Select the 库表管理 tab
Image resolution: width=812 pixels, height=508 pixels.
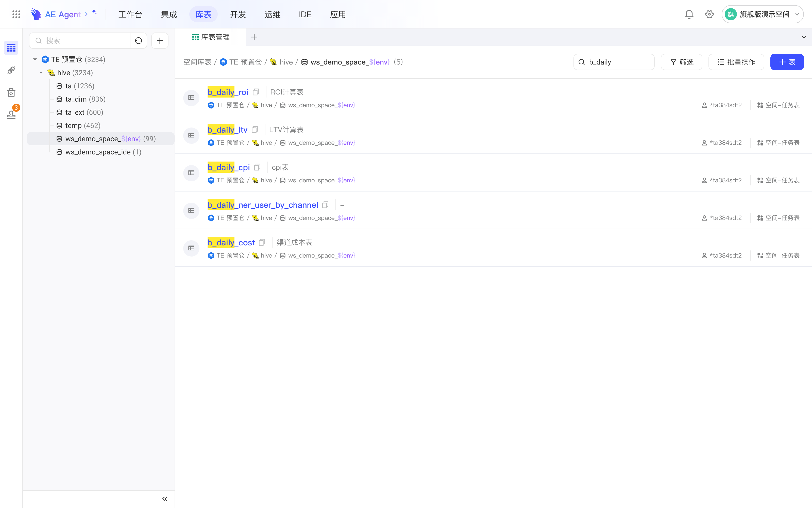pyautogui.click(x=211, y=37)
